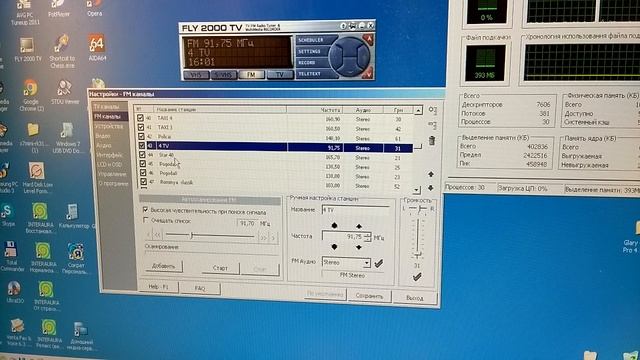Switch to TV каналы settings section

pyautogui.click(x=107, y=107)
